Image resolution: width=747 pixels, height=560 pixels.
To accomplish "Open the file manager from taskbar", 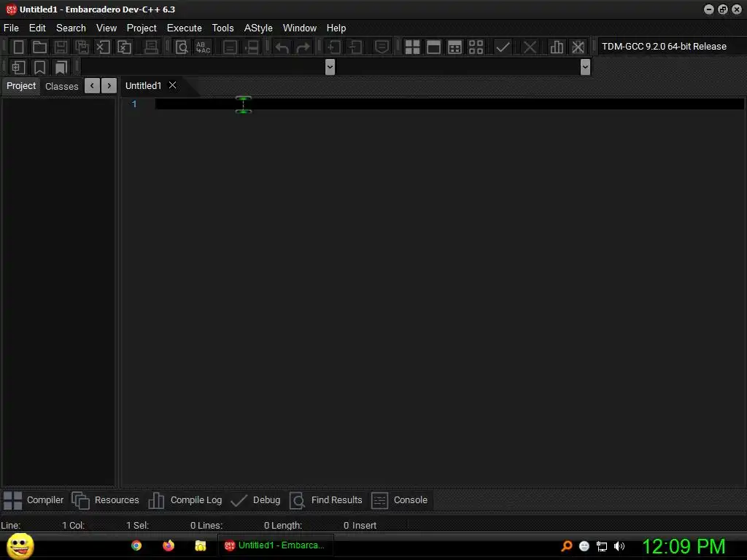I will pos(201,545).
